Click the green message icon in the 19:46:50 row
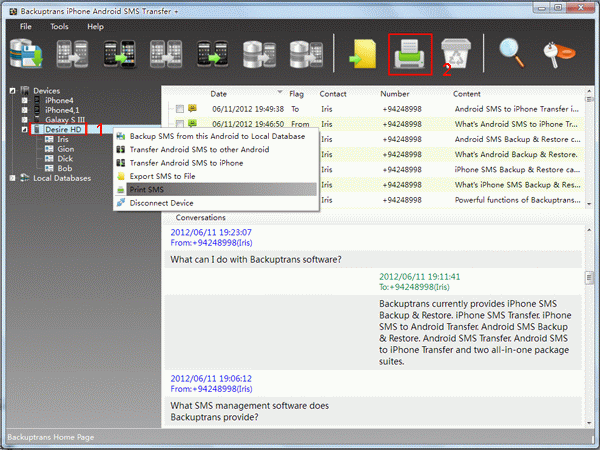Viewport: 600px width, 450px height. point(192,123)
